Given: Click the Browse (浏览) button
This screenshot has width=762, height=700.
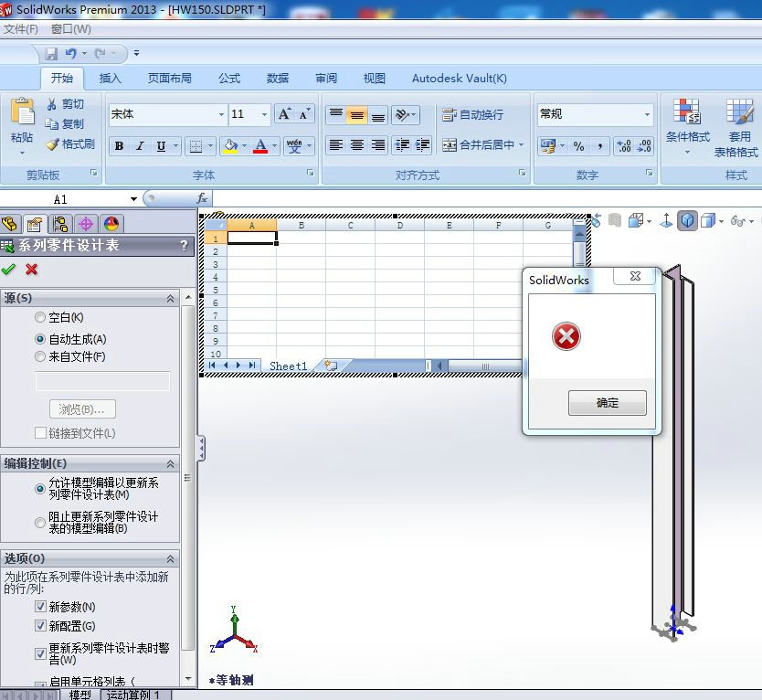Looking at the screenshot, I should pos(82,409).
